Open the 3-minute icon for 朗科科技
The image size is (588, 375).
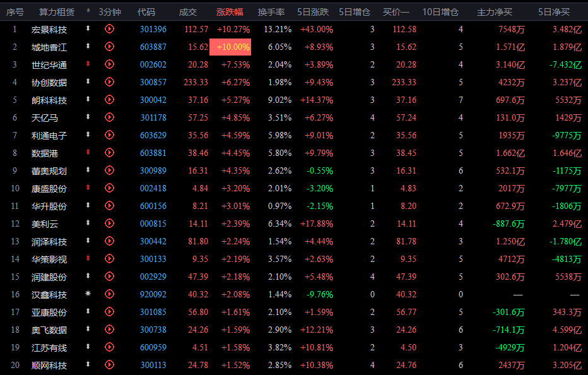tap(109, 100)
